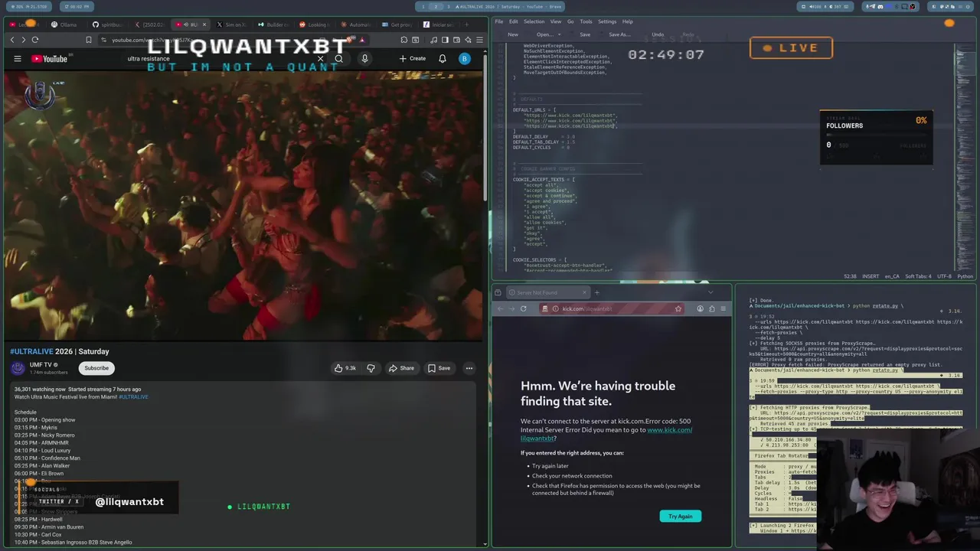Open the UMF TV channel avatar
The height and width of the screenshot is (551, 980).
(18, 368)
